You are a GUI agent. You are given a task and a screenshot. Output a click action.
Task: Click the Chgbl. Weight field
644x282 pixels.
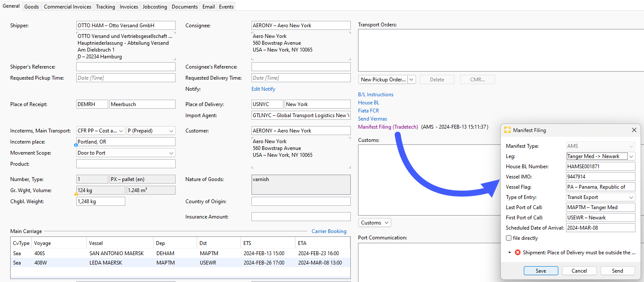[101, 201]
